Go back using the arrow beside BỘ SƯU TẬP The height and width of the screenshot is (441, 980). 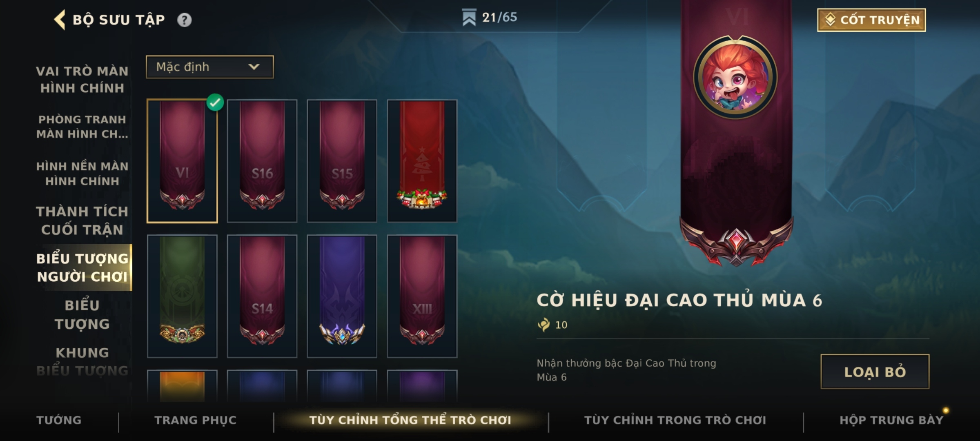click(x=60, y=20)
